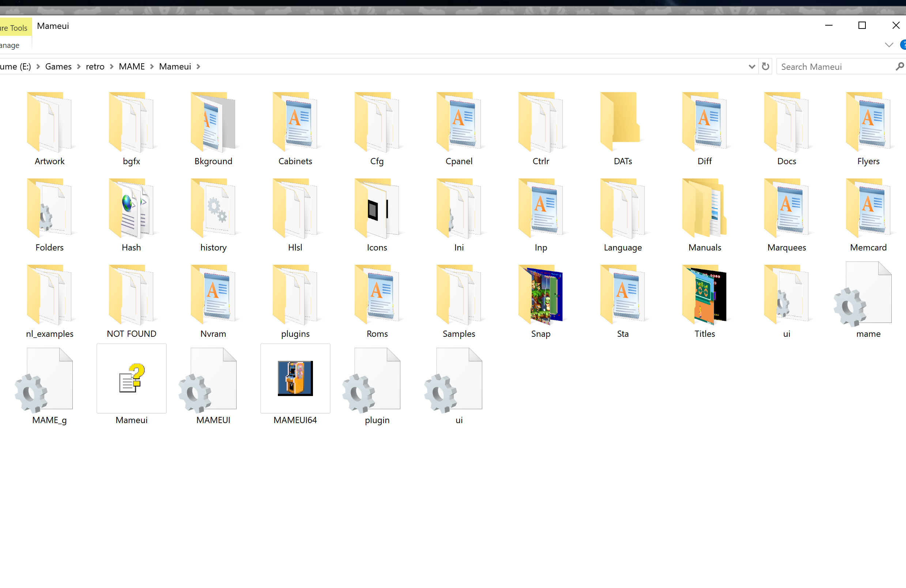The width and height of the screenshot is (906, 588).
Task: Navigate to MAME in the breadcrumb
Action: (132, 67)
